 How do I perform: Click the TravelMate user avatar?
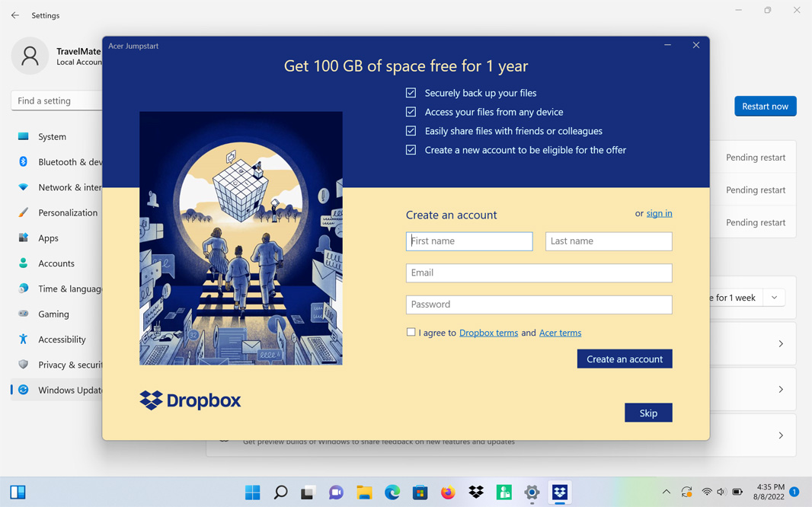coord(30,56)
